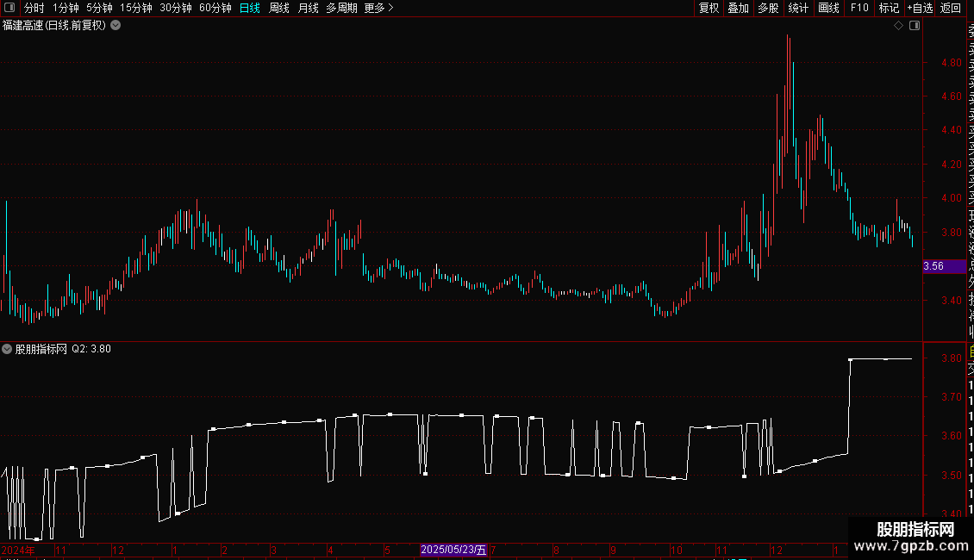Click the diamond icon above the price chart
The width and height of the screenshot is (974, 560).
pos(898,26)
